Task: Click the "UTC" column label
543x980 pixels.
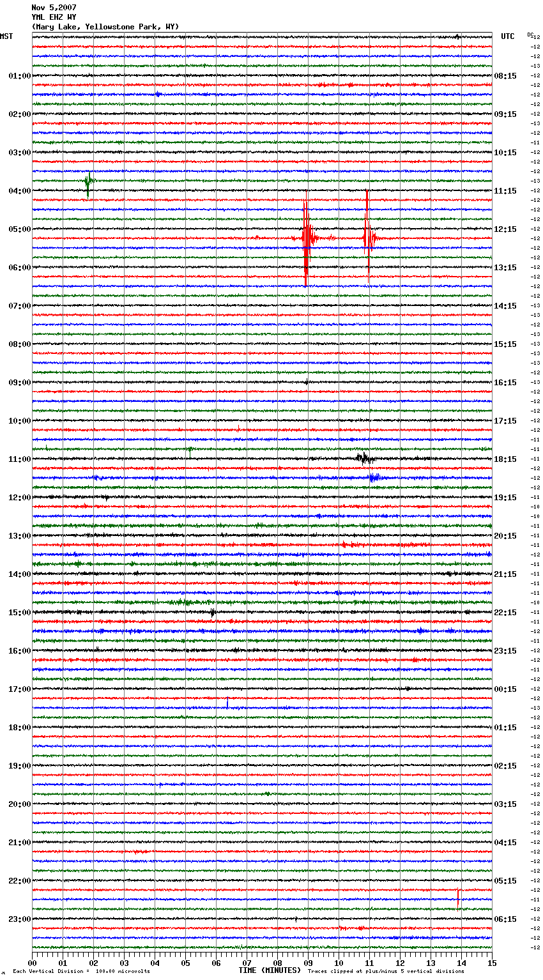Action: click(507, 36)
